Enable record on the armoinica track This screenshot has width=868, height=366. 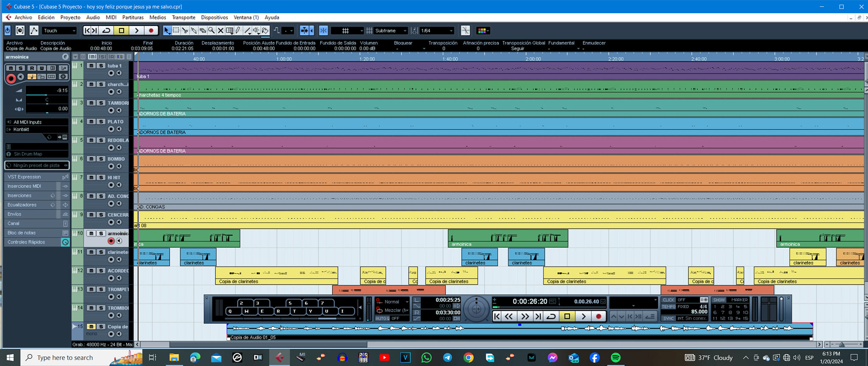[111, 241]
